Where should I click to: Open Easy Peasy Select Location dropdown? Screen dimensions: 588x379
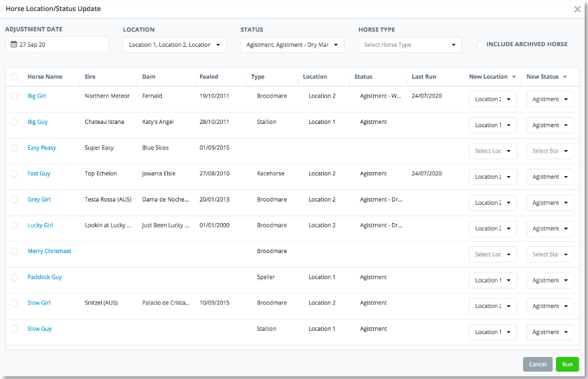493,151
